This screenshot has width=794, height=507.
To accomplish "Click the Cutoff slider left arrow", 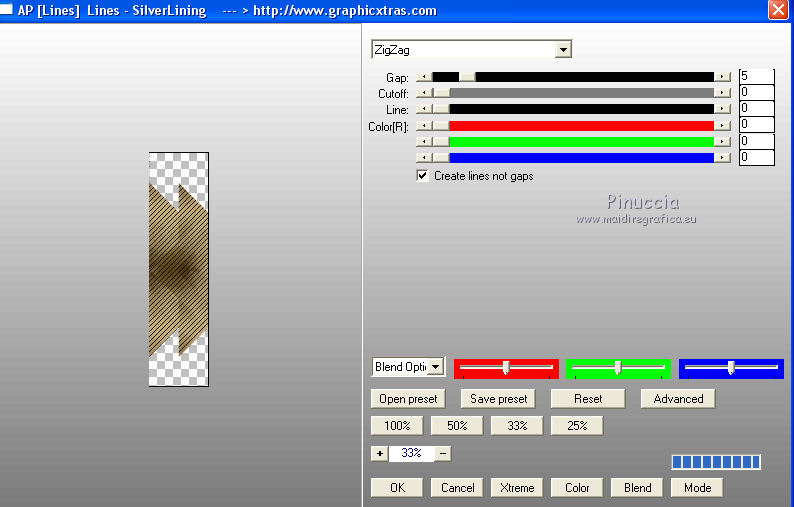I will [424, 93].
